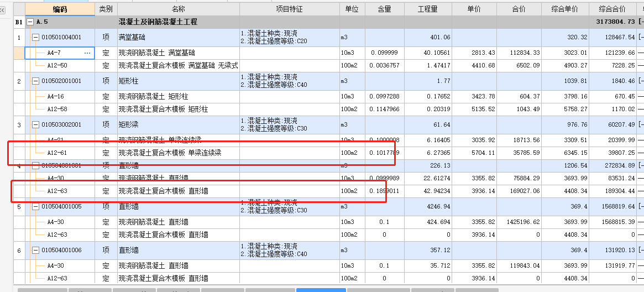The width and height of the screenshot is (644, 292).
Task: Collapse the A.5 section tree node
Action: [30, 22]
